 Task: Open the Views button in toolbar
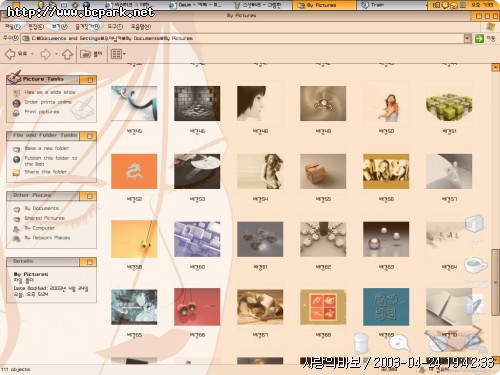pos(116,54)
